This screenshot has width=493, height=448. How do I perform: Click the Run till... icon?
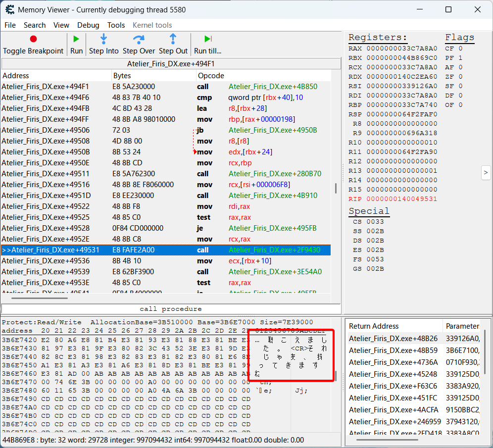click(208, 39)
